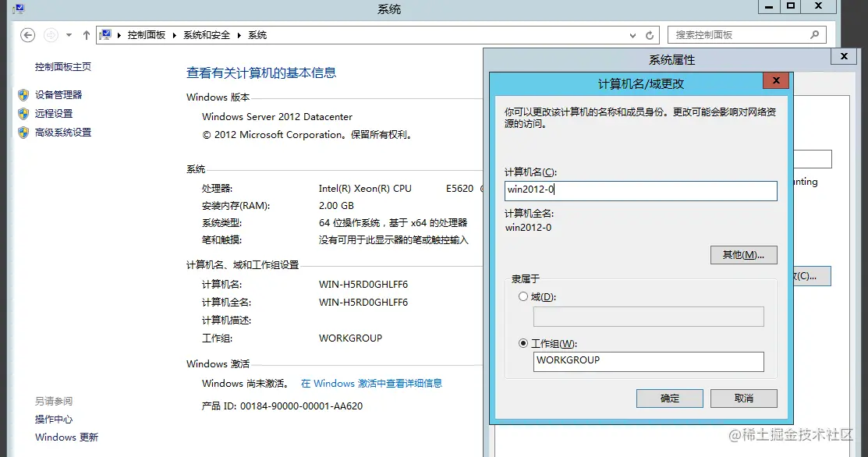Minimize the 系统 window
The height and width of the screenshot is (457, 868).
[x=768, y=6]
